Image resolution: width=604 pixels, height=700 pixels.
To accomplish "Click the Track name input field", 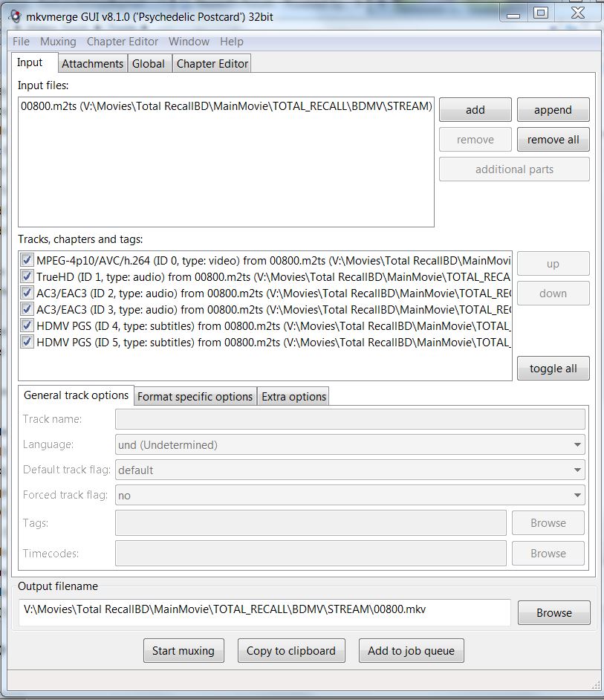I will coord(350,419).
